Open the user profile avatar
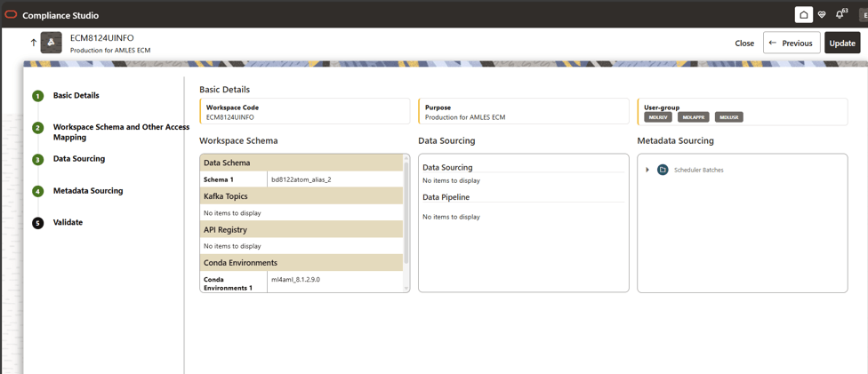868x374 pixels. click(864, 15)
